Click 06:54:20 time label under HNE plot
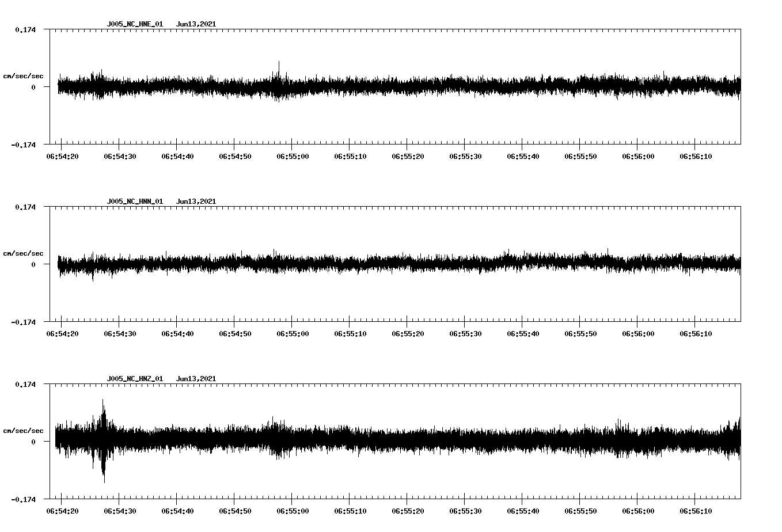This screenshot has width=782, height=532. click(x=62, y=156)
